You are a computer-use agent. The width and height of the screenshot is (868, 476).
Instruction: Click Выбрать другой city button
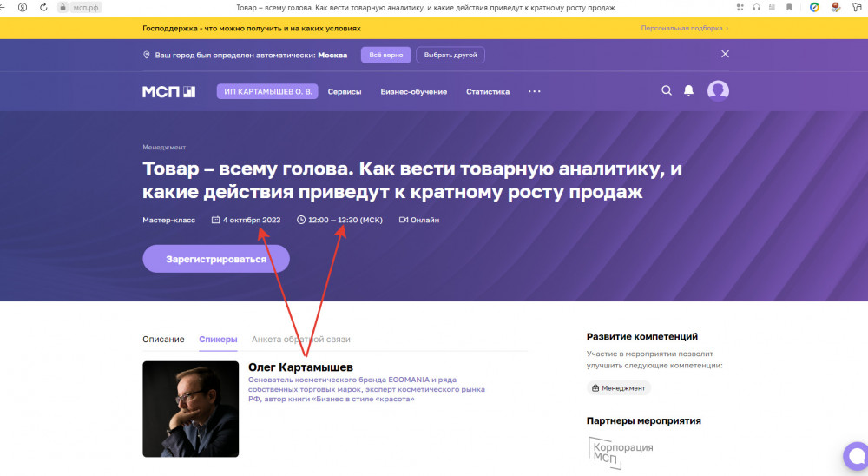pyautogui.click(x=450, y=55)
